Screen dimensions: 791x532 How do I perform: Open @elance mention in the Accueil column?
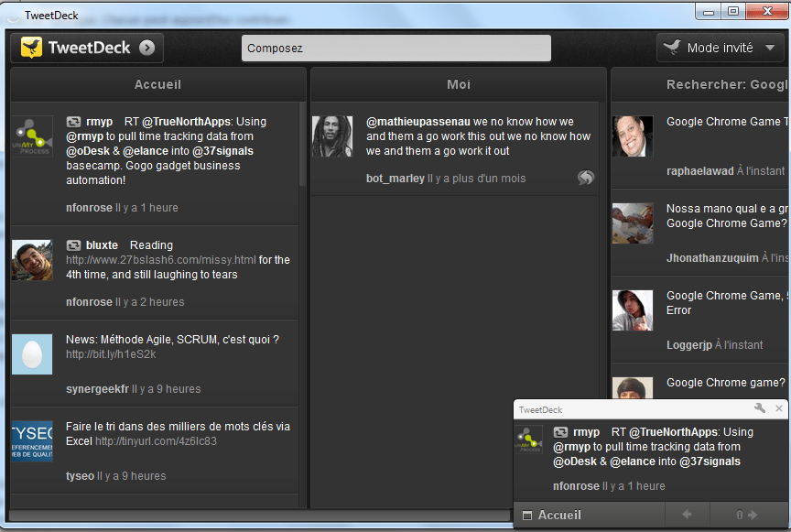click(146, 151)
